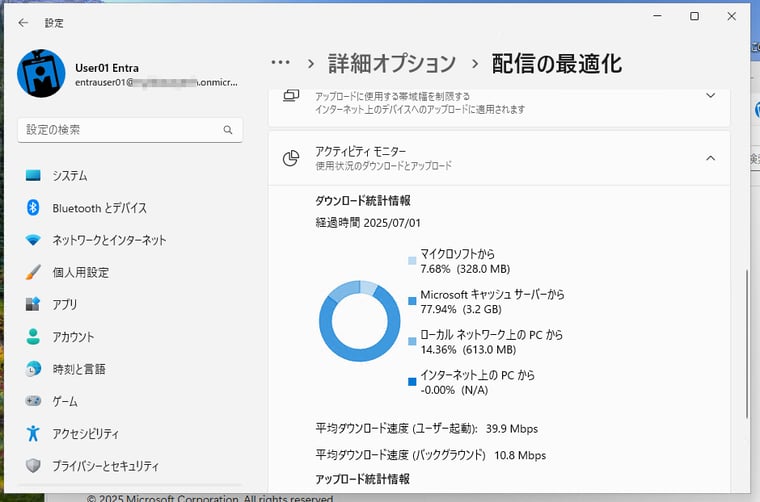Click the アカウント person icon
The image size is (760, 502).
pyautogui.click(x=33, y=337)
